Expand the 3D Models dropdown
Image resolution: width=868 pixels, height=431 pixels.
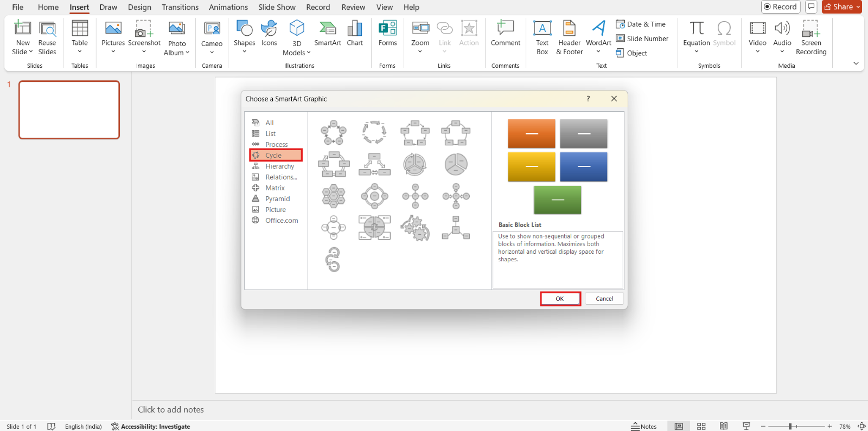(309, 53)
